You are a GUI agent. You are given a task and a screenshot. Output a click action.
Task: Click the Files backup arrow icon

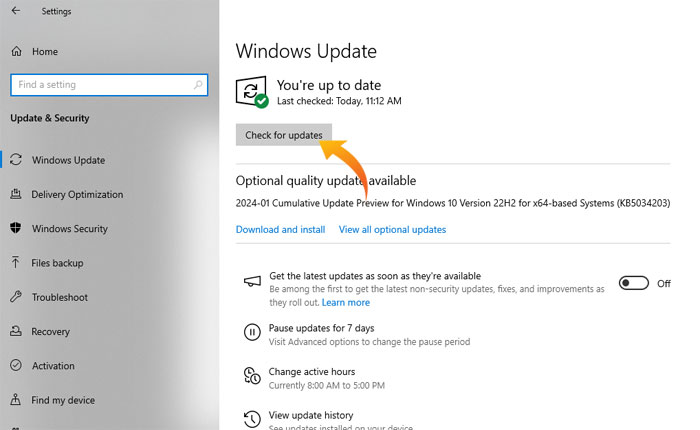pyautogui.click(x=16, y=263)
